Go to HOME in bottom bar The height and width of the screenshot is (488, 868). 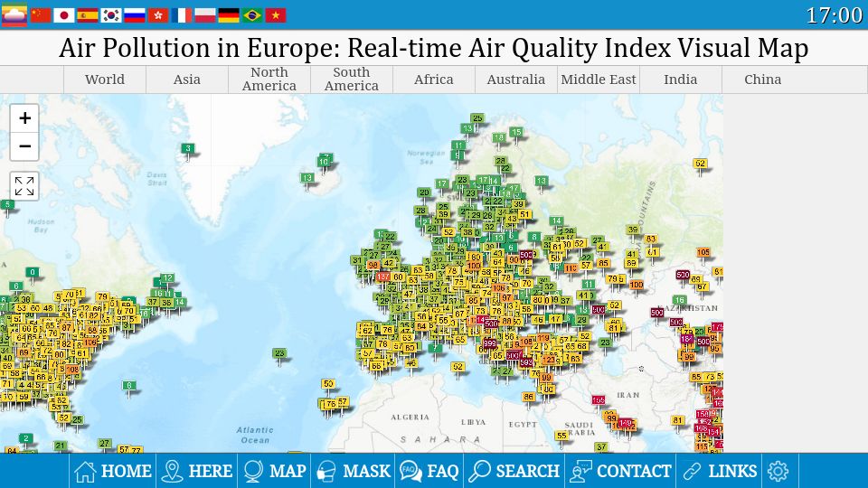click(x=113, y=471)
